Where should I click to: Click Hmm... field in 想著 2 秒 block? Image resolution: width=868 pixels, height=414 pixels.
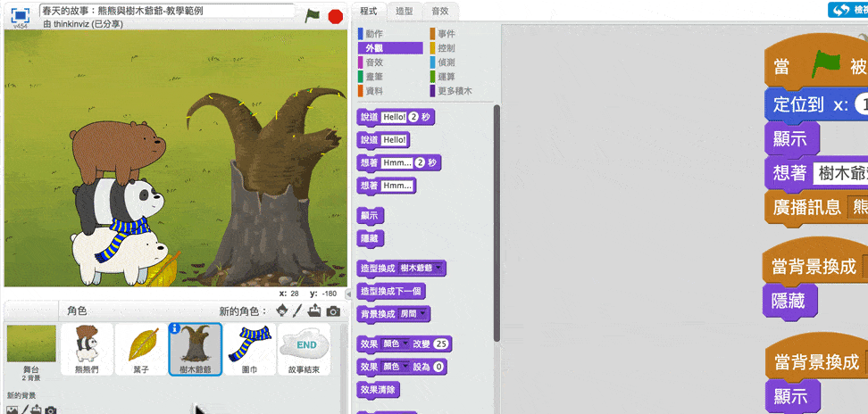(x=396, y=163)
